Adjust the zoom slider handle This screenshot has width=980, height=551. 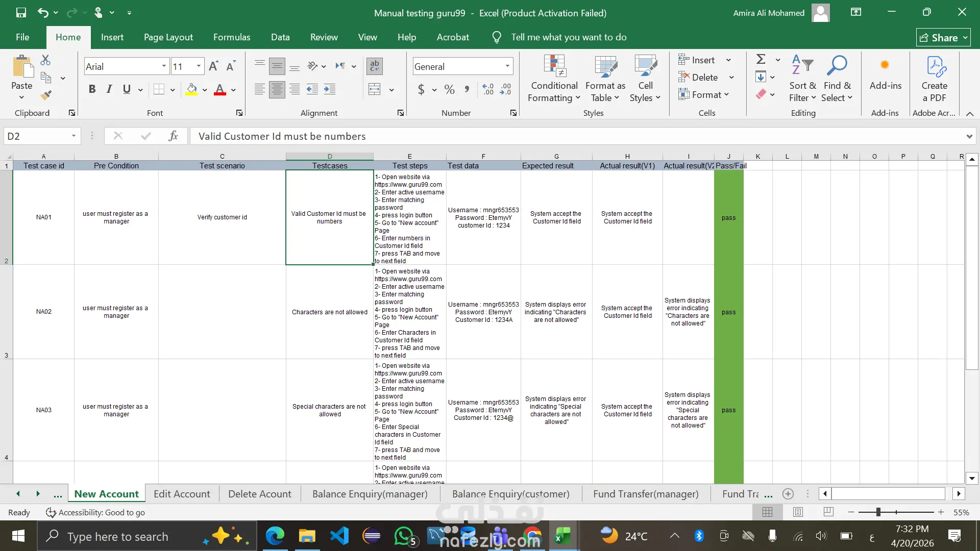point(878,512)
